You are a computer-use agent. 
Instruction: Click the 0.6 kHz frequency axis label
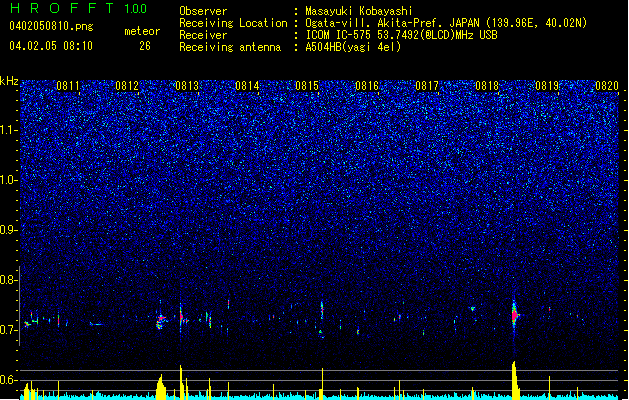pyautogui.click(x=9, y=380)
